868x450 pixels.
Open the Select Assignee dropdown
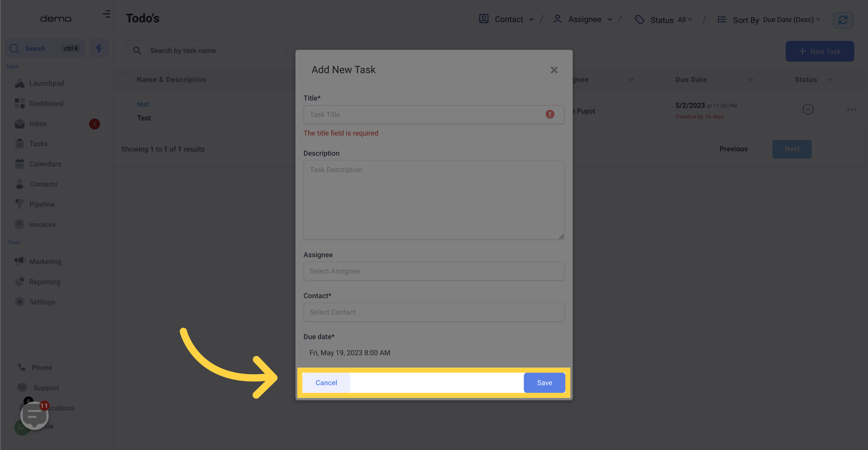coord(434,271)
